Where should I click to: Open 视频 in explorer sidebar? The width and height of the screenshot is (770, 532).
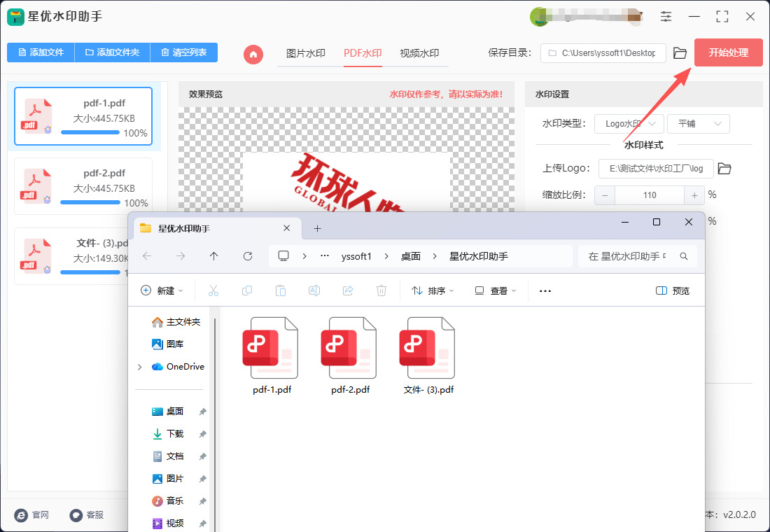click(x=168, y=523)
